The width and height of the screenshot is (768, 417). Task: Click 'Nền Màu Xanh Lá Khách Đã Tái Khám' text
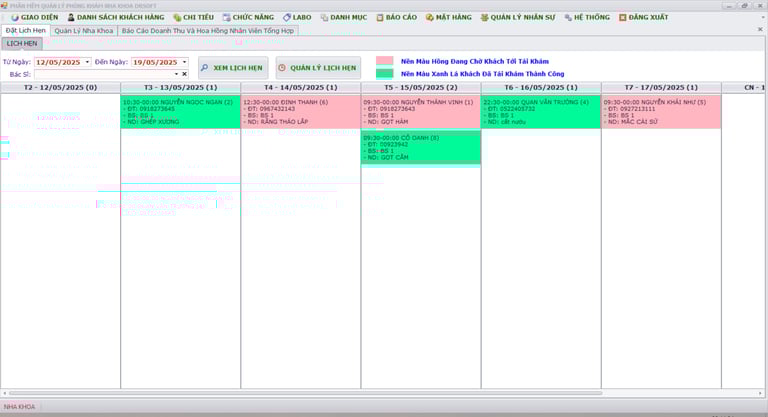tap(482, 74)
